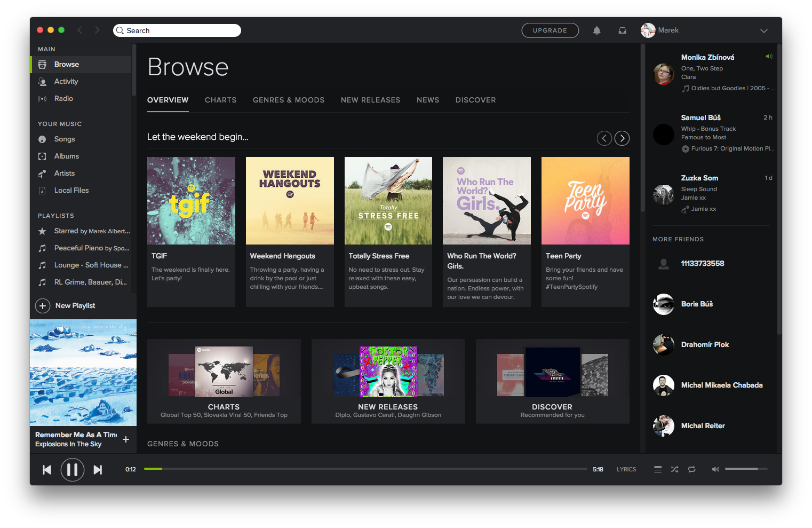Open the NEW RELEASES category card
The height and width of the screenshot is (528, 812).
point(388,381)
